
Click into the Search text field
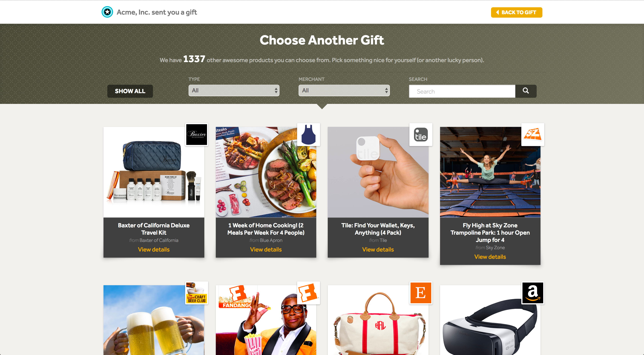tap(462, 91)
